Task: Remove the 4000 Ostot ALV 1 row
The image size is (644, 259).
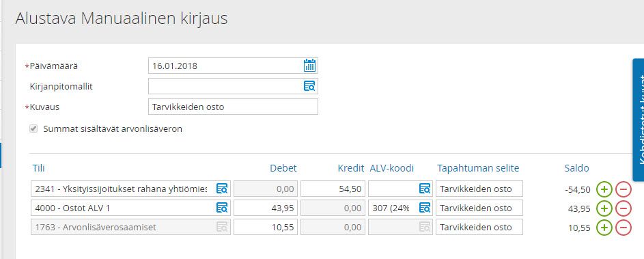Action: (x=623, y=208)
